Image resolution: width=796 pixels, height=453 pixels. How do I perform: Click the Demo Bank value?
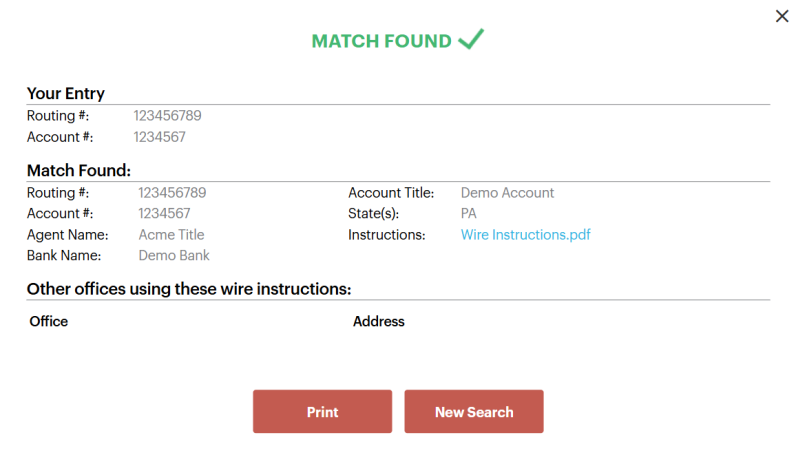tap(174, 255)
